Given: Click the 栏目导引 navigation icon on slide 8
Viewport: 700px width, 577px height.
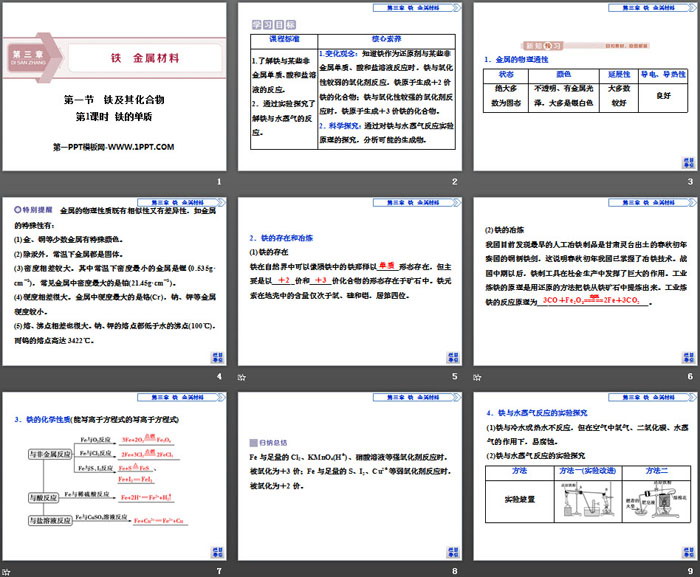Looking at the screenshot, I should [x=453, y=550].
